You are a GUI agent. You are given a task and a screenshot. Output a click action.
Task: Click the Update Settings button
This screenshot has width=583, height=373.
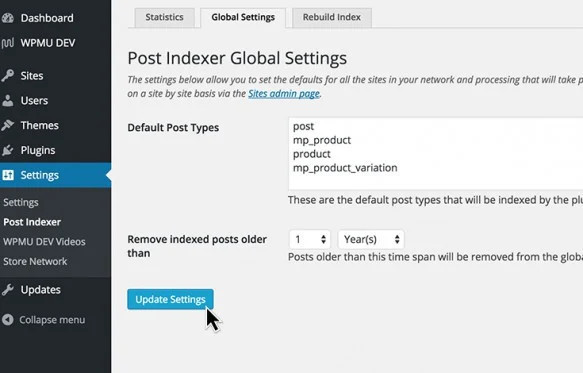tap(170, 299)
